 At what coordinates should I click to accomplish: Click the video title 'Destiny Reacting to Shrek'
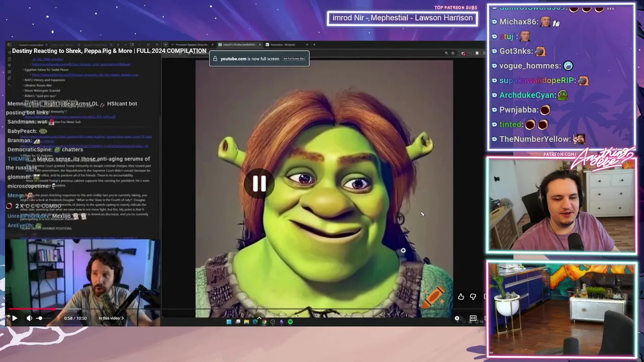109,51
